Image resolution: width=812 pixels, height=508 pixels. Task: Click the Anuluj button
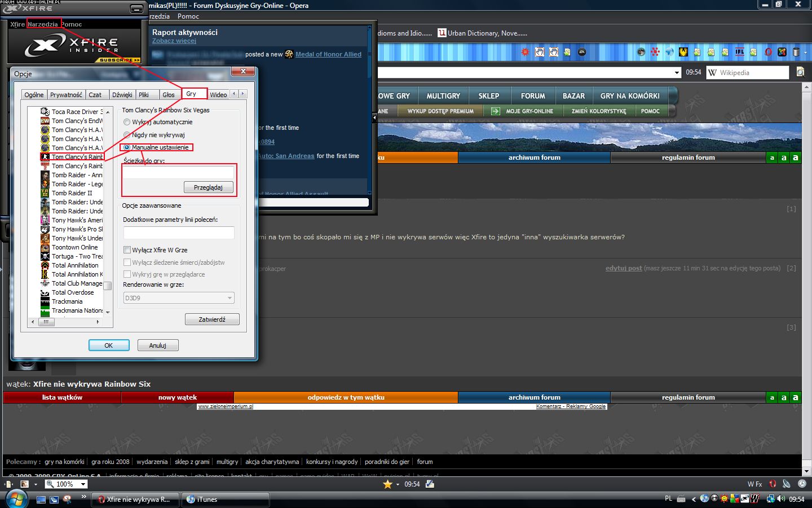(158, 345)
